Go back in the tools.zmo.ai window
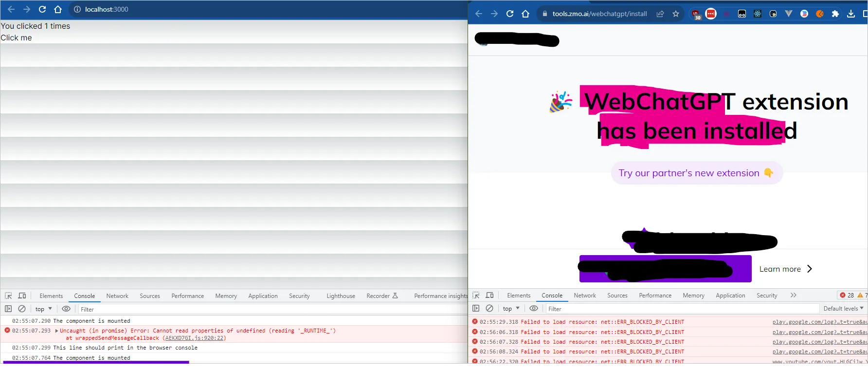 pos(479,14)
